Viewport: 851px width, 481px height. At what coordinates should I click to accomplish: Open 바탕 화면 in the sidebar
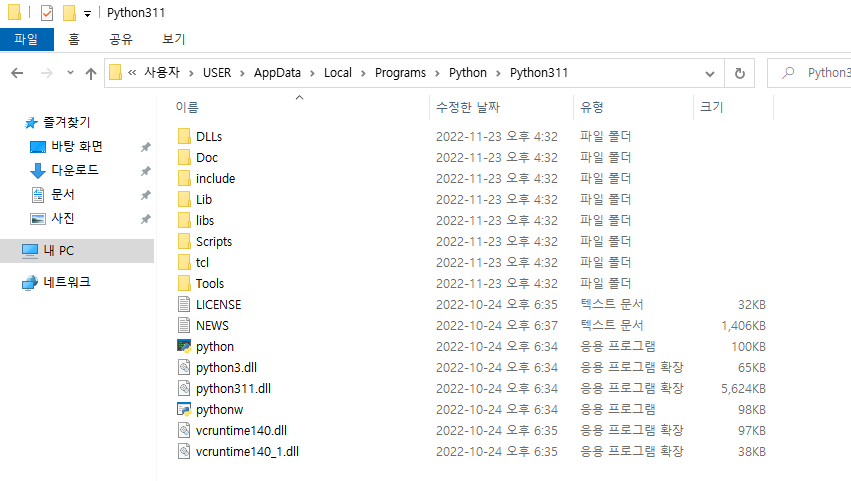(77, 146)
